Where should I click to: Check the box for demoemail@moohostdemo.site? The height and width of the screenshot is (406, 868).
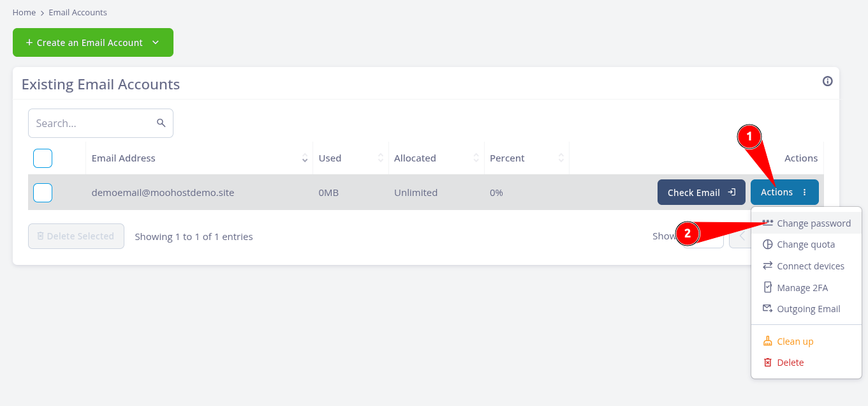[43, 192]
